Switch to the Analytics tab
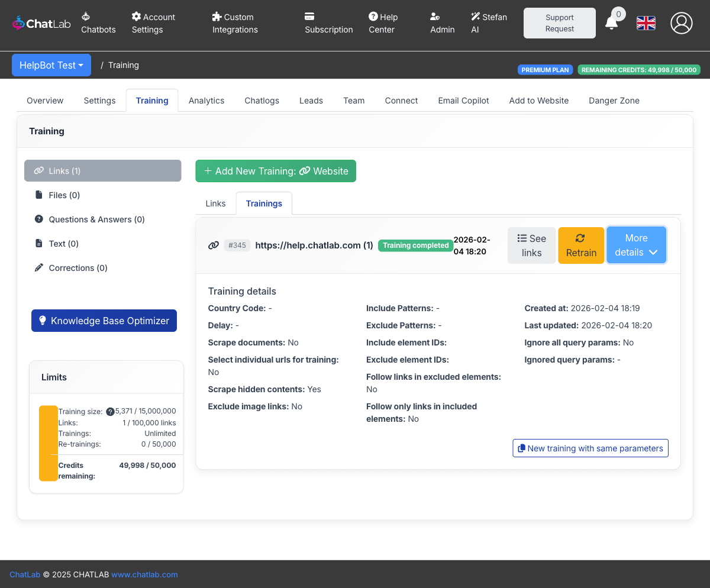Screen dimensions: 710x588 coord(206,101)
